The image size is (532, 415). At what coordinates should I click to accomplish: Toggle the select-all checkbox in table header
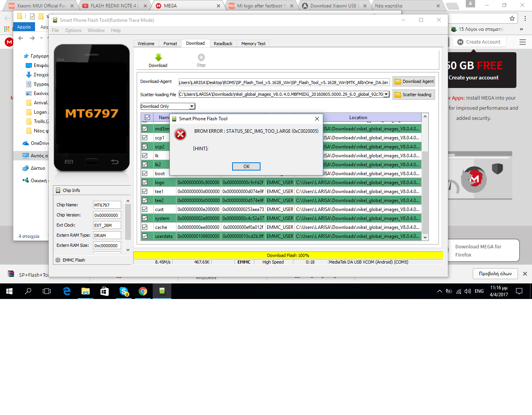coord(147,118)
